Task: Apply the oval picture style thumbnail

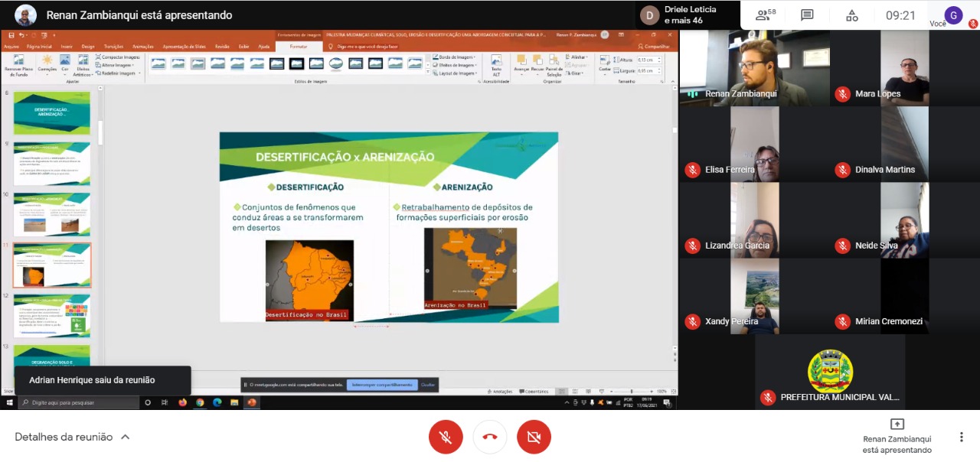Action: (336, 63)
